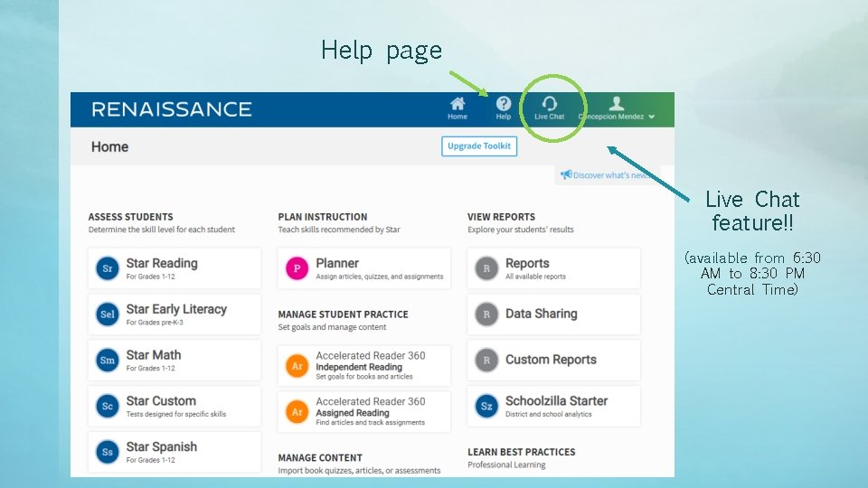Click the megaphone icon beside Discover what's new

coord(566,174)
